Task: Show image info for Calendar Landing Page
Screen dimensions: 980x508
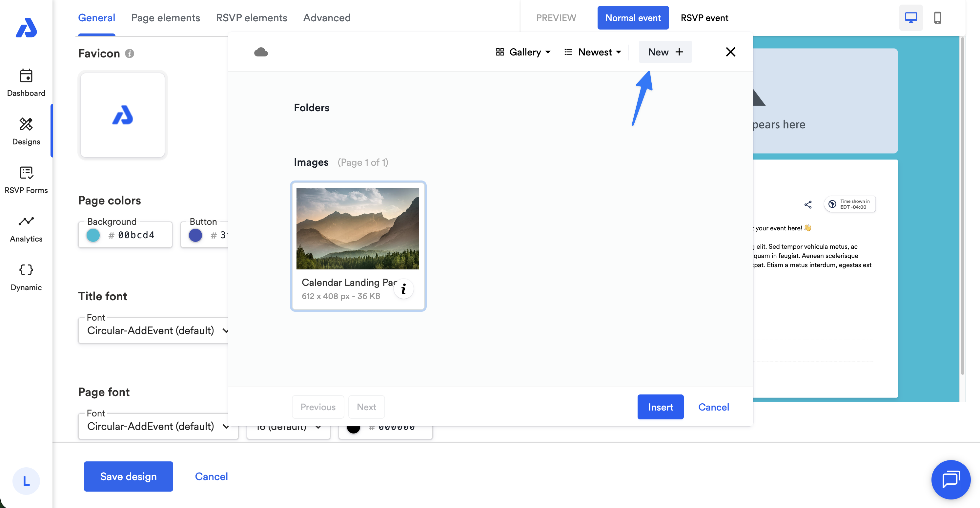Action: 403,289
